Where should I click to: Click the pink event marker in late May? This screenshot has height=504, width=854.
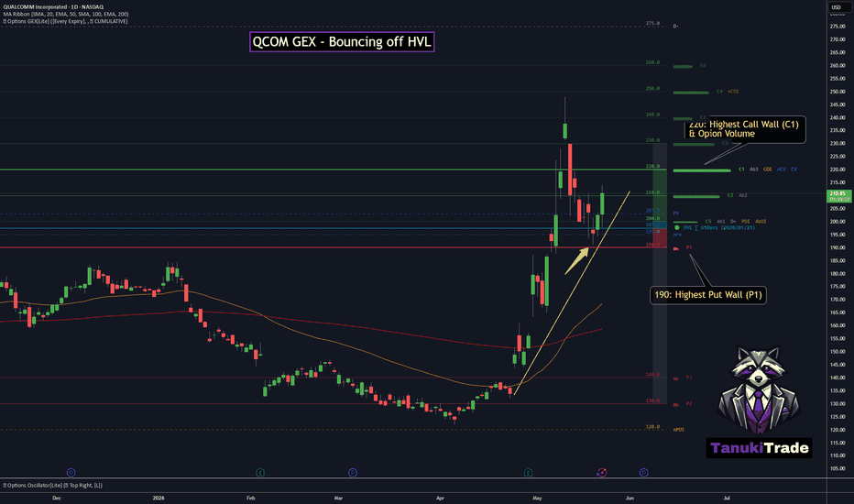click(x=601, y=473)
